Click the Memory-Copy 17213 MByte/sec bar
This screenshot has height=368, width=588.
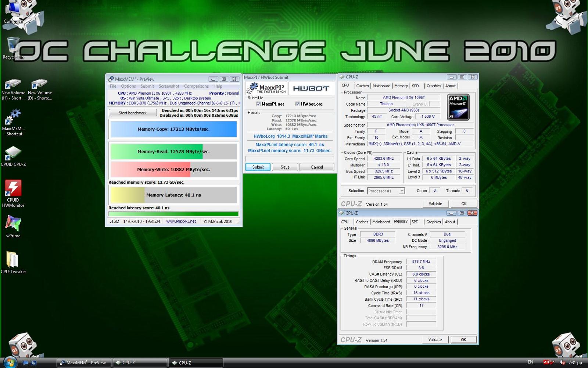pyautogui.click(x=173, y=129)
